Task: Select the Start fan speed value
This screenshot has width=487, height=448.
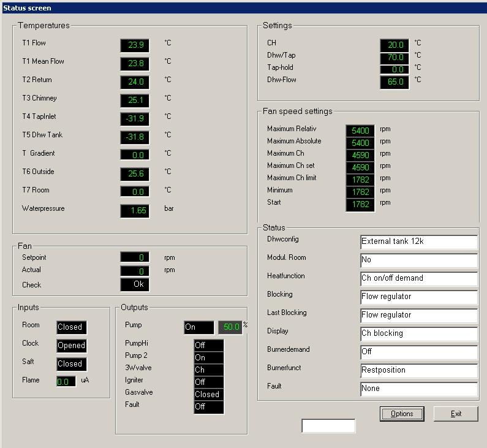Action: [360, 205]
